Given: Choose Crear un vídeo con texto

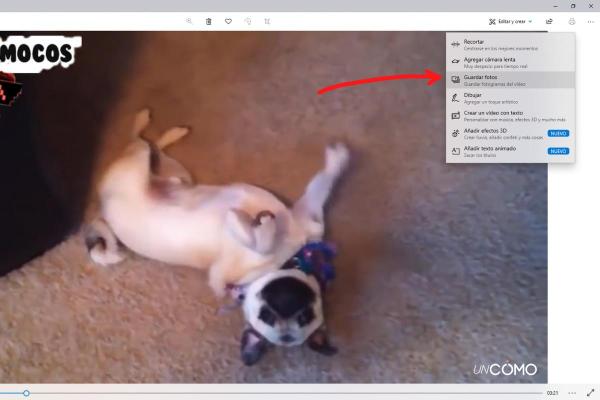Looking at the screenshot, I should [510, 116].
